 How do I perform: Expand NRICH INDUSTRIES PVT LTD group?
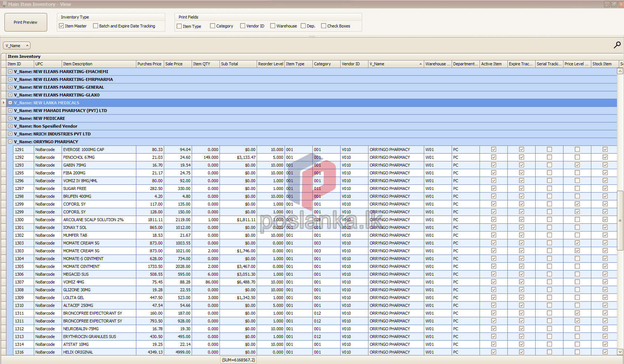pos(10,134)
